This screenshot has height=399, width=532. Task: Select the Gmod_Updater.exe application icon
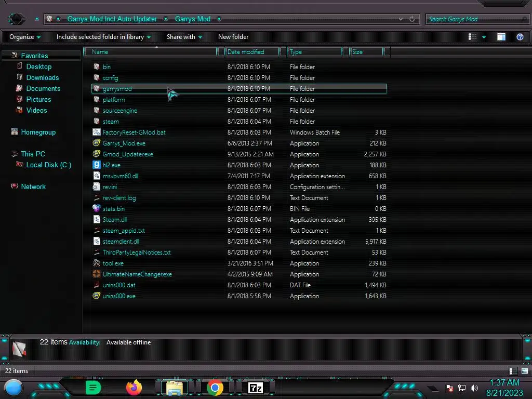coord(97,154)
